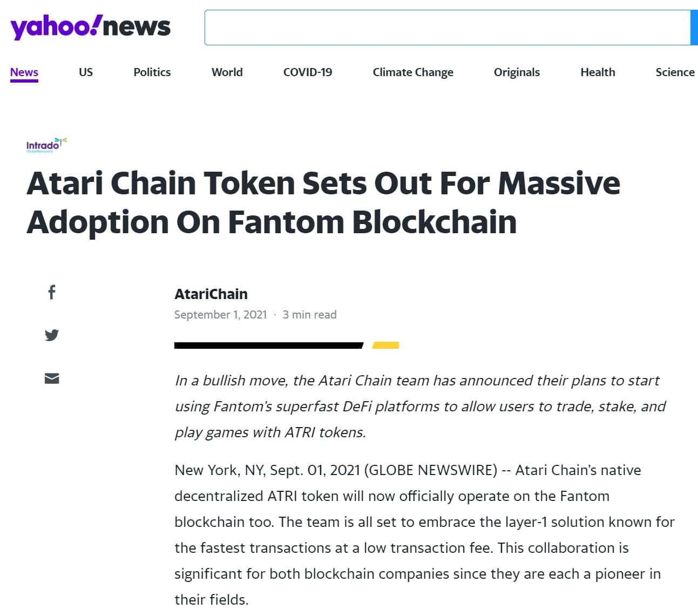Go to the US section
Image resolution: width=698 pixels, height=616 pixels.
[86, 72]
